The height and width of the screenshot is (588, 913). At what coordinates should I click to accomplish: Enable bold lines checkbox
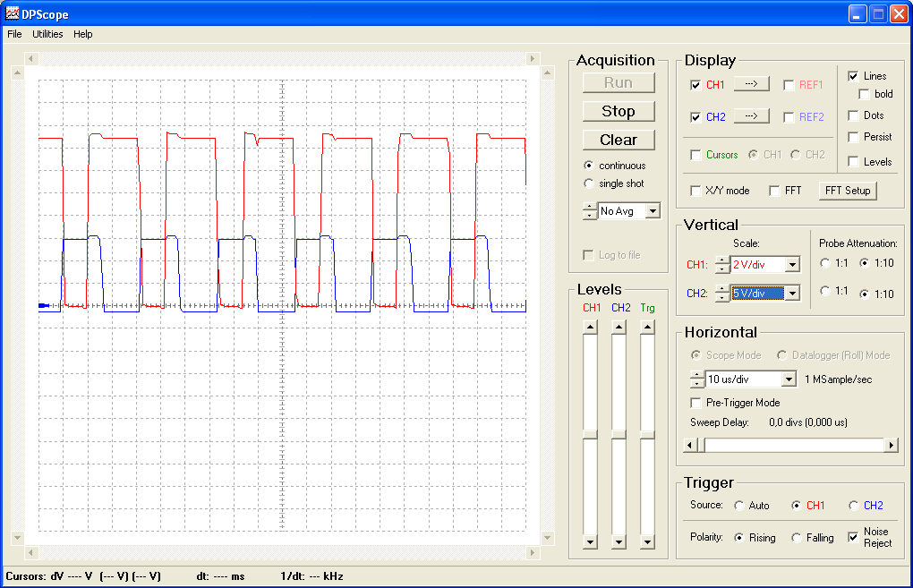tap(864, 94)
